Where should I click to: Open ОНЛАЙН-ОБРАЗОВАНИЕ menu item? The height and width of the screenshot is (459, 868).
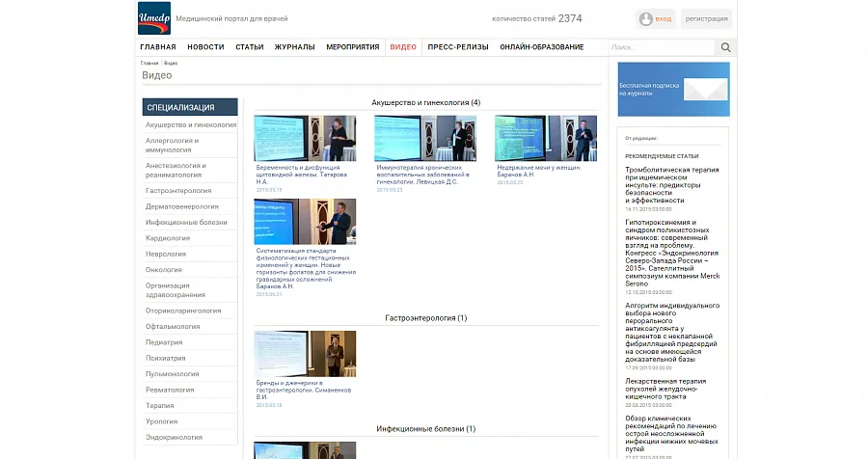click(541, 47)
